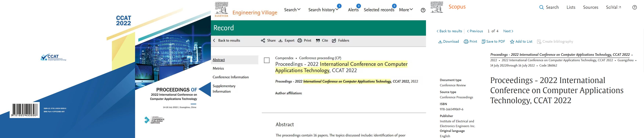Screen dimensions: 644x138
Task: Click the Scopus Elsevier tree logo
Action: 437,7
